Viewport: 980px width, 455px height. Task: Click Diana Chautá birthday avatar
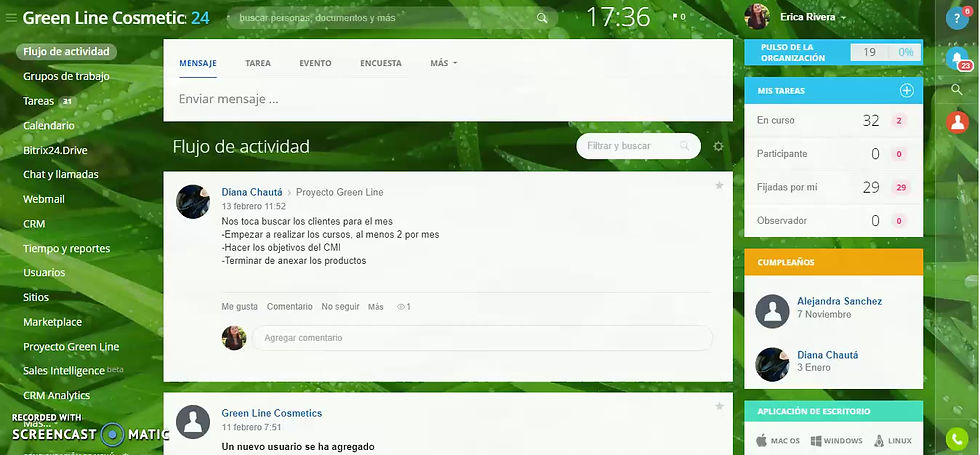tap(772, 364)
